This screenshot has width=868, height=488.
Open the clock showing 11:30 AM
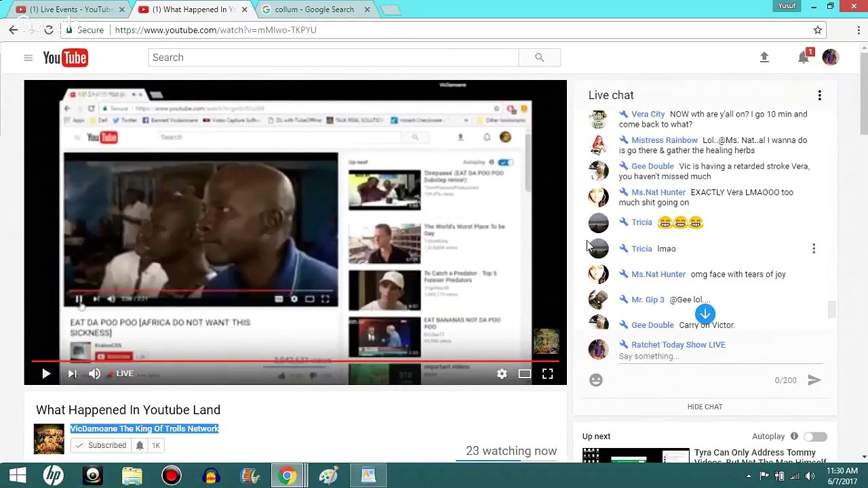(x=842, y=476)
